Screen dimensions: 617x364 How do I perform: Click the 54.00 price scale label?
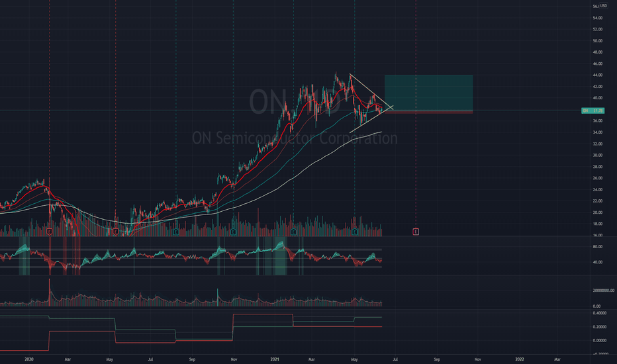pos(597,18)
